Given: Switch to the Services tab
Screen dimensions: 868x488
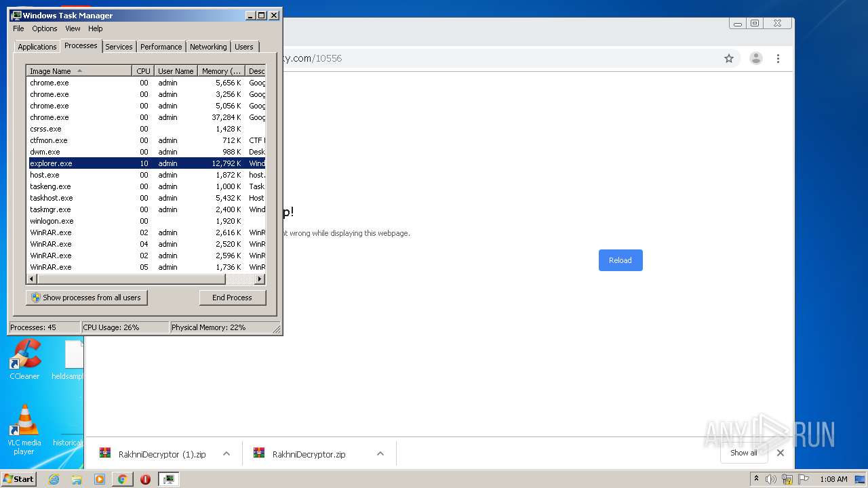Looking at the screenshot, I should tap(119, 47).
